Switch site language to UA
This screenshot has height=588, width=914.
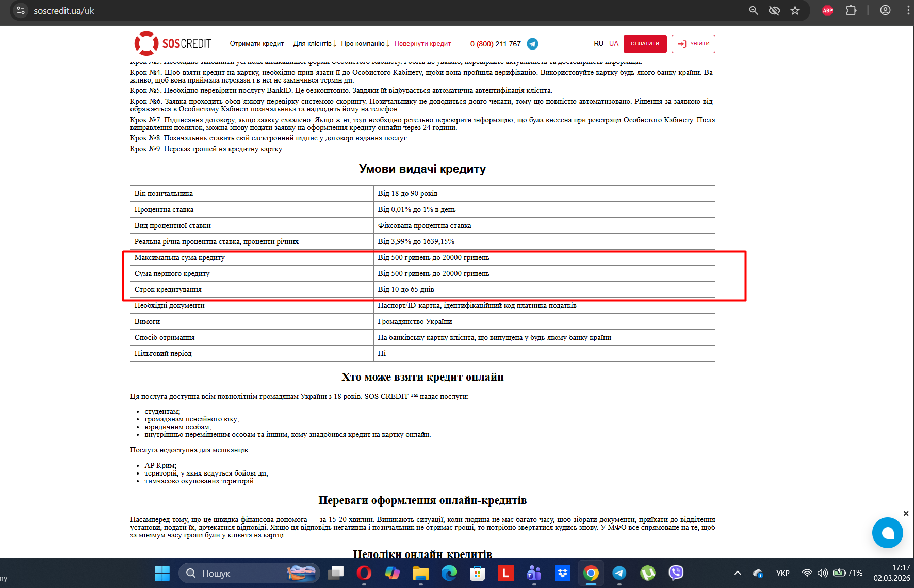coord(614,44)
